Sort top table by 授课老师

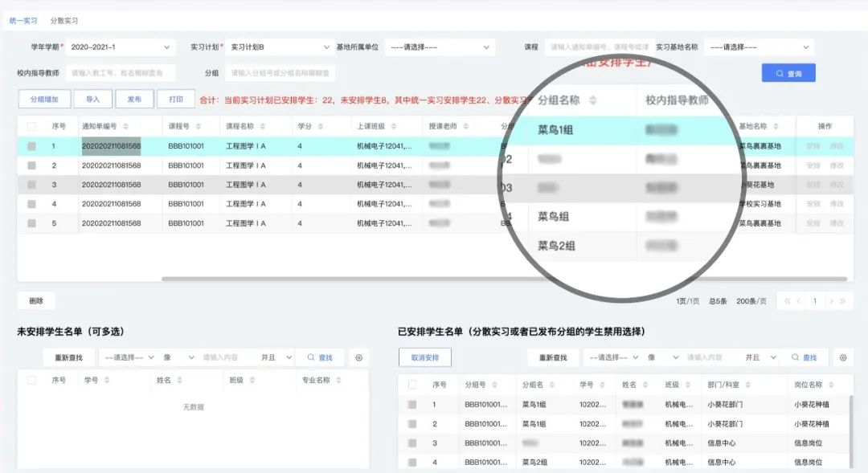[465, 127]
